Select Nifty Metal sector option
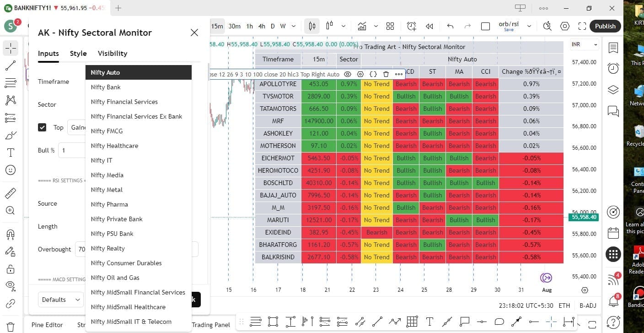 139,190
